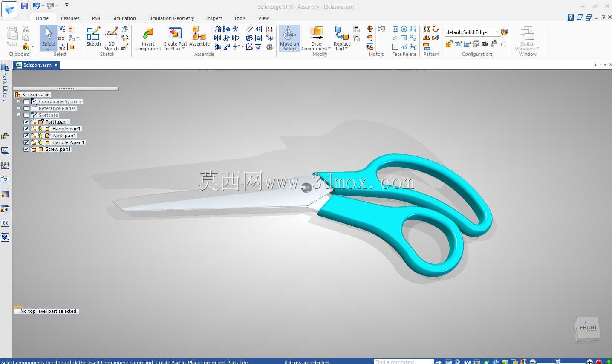Click the scissors Cut icon in Clipboard
This screenshot has width=612, height=364.
(26, 29)
